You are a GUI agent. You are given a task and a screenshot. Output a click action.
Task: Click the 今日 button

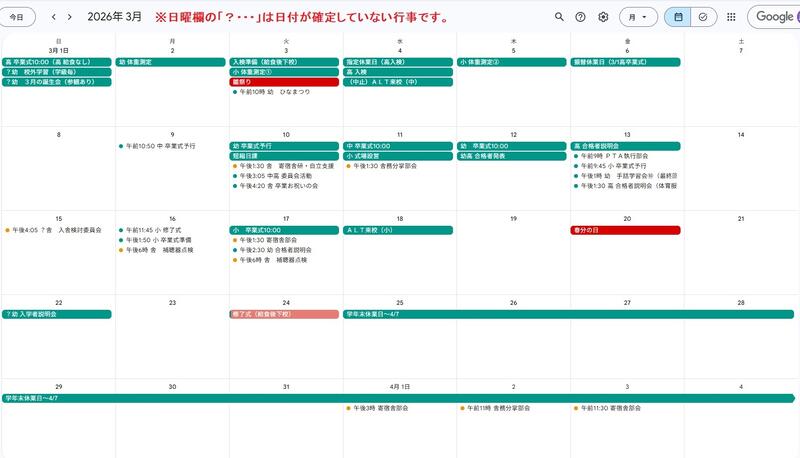pos(17,17)
